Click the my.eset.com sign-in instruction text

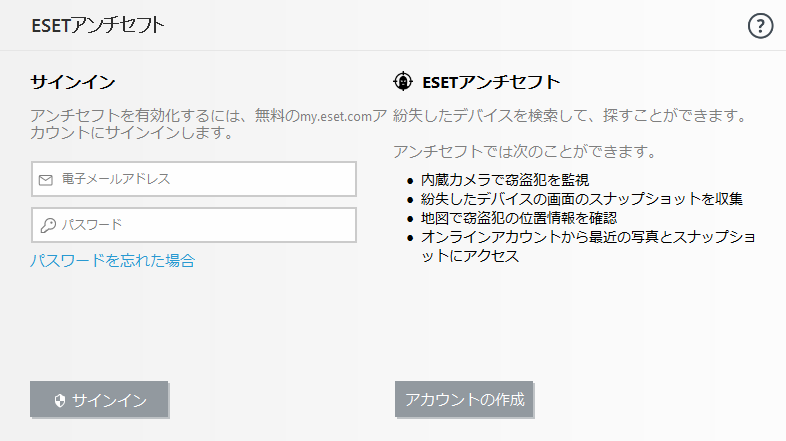(209, 124)
